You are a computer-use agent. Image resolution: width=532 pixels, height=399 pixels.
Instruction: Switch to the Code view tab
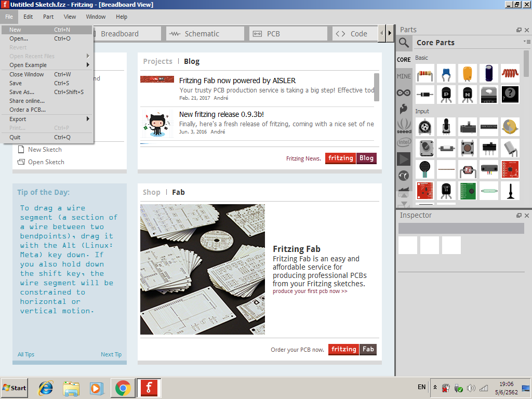(x=355, y=34)
